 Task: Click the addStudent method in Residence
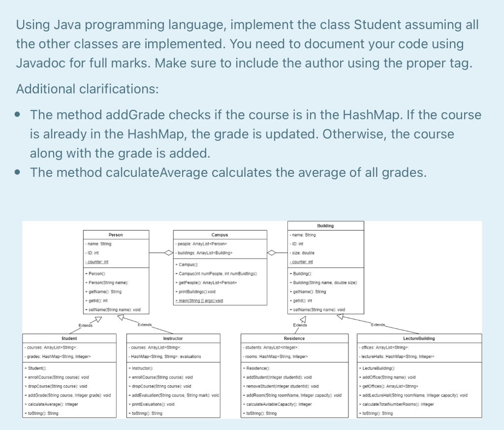tap(279, 377)
